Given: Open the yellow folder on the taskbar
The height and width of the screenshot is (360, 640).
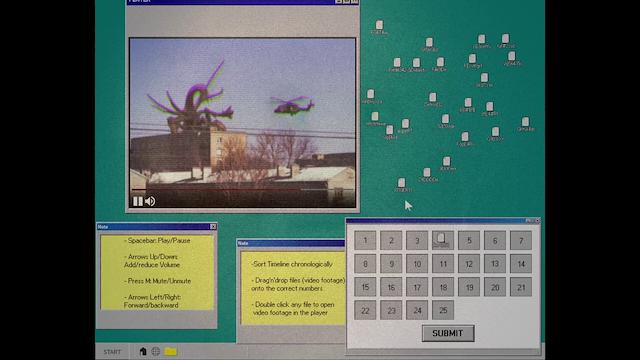Looking at the screenshot, I should (x=171, y=351).
